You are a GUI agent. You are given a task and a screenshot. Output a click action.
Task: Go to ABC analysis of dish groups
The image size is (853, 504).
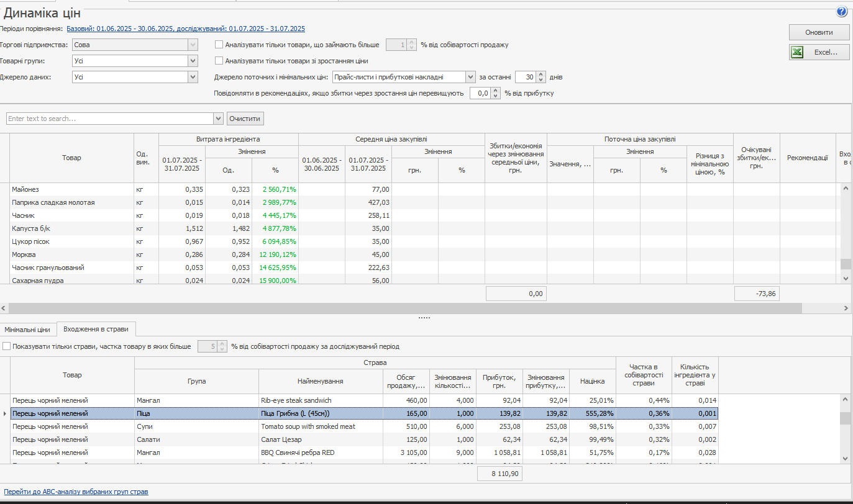click(x=75, y=492)
